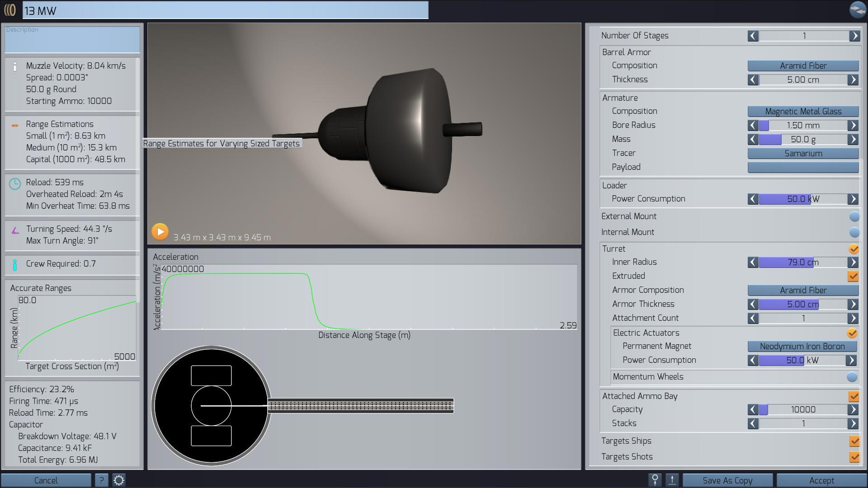This screenshot has height=488, width=868.
Task: Increase Number Of Stages with right arrow
Action: [854, 36]
